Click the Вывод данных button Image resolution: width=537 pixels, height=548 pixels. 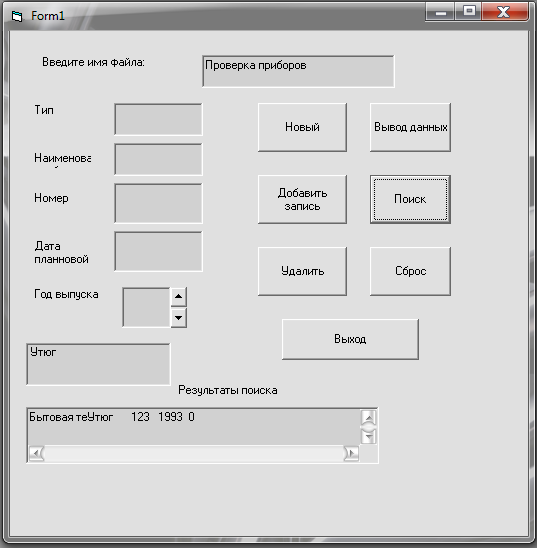pyautogui.click(x=410, y=127)
